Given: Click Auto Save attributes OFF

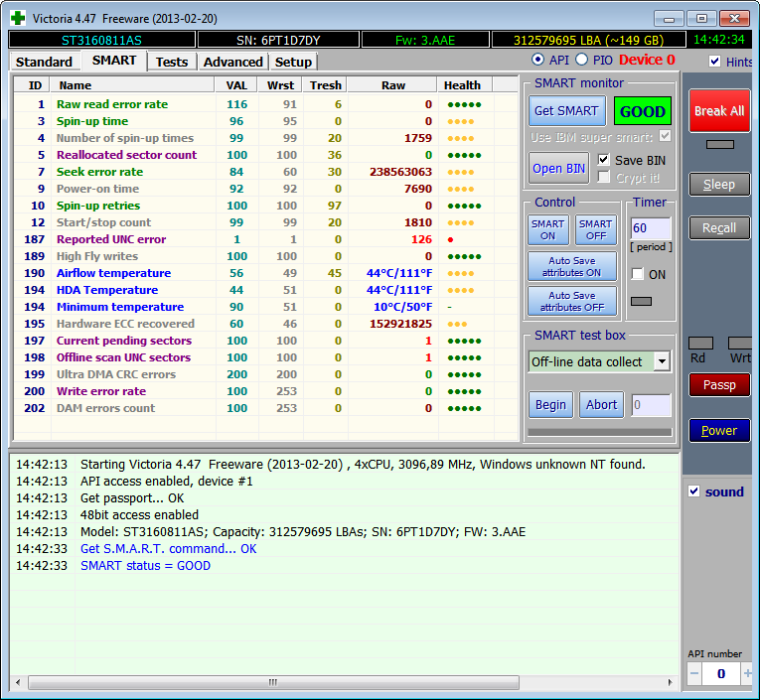Looking at the screenshot, I should point(572,301).
